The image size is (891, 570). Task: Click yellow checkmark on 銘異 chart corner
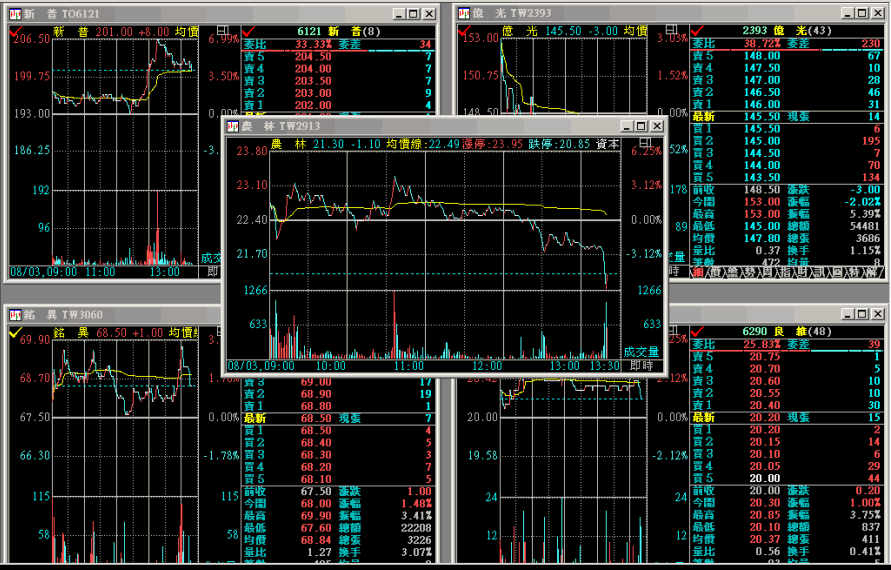click(x=15, y=332)
